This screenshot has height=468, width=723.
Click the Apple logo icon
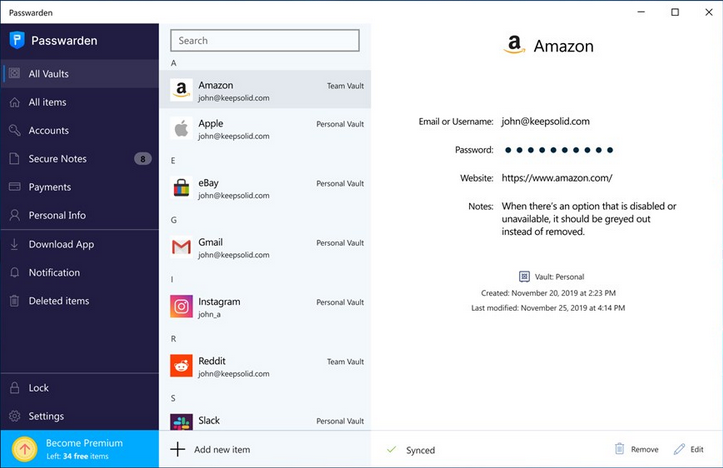181,129
